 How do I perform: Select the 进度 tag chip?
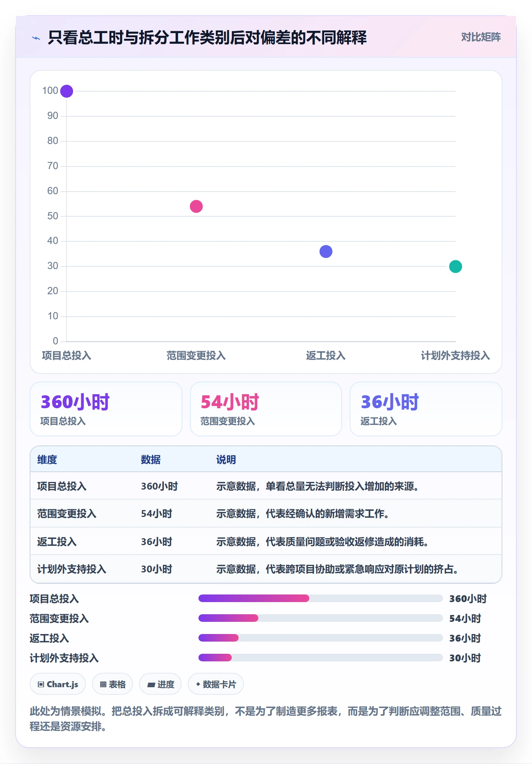(160, 684)
